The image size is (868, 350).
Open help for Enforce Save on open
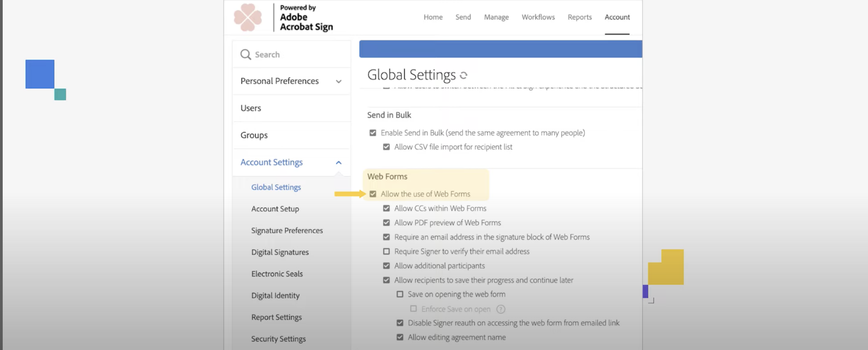501,309
